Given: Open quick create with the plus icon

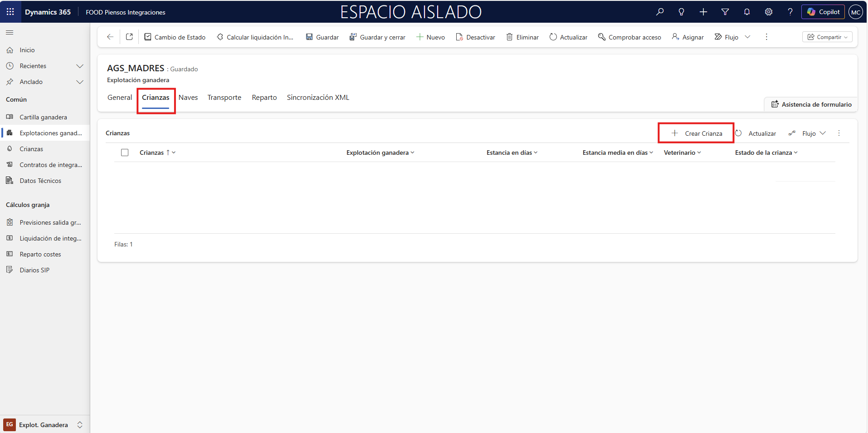Looking at the screenshot, I should click(x=703, y=12).
